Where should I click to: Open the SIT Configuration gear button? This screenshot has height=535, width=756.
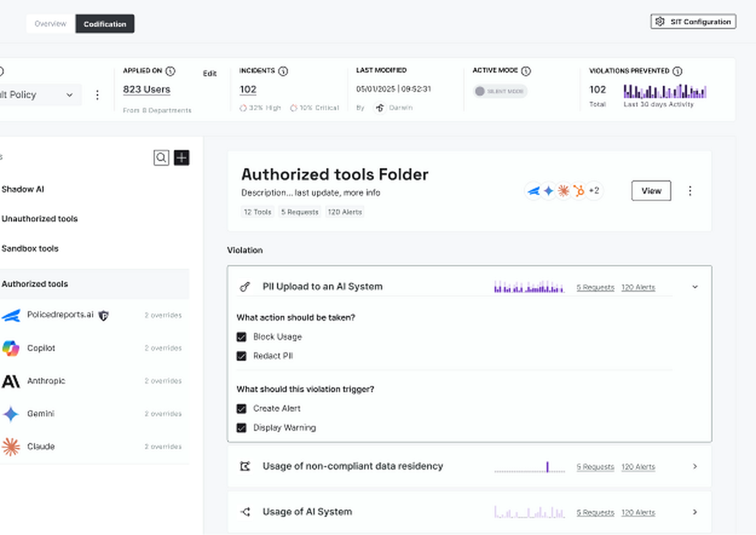click(693, 22)
